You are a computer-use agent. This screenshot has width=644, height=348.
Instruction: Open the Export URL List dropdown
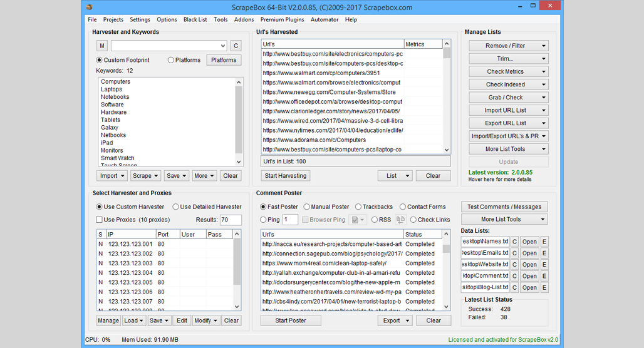(509, 123)
